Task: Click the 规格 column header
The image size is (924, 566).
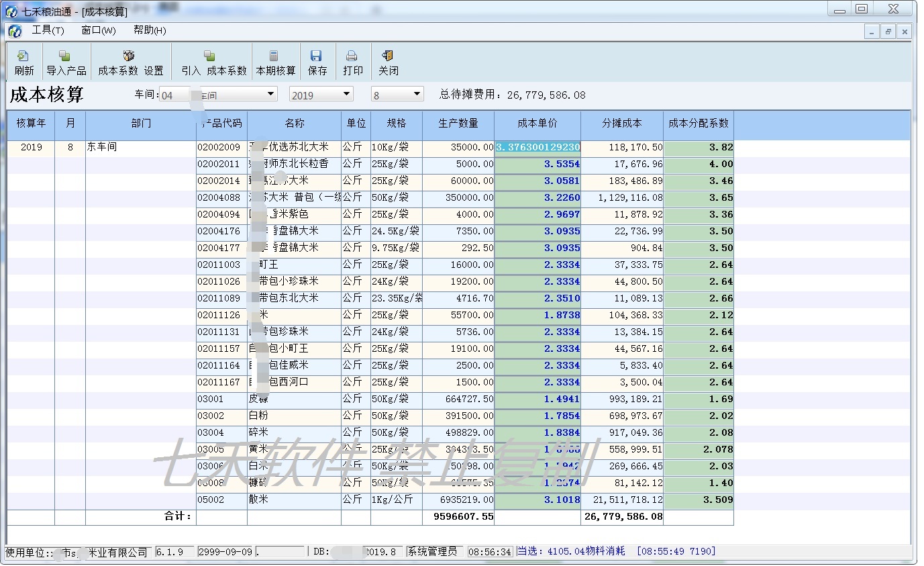Action: coord(397,124)
